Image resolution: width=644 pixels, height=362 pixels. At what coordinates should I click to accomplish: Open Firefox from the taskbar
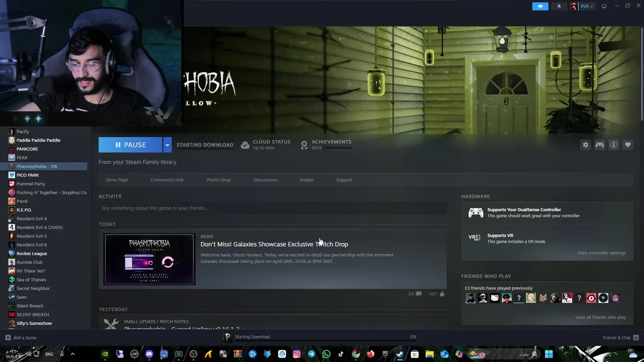(x=370, y=354)
